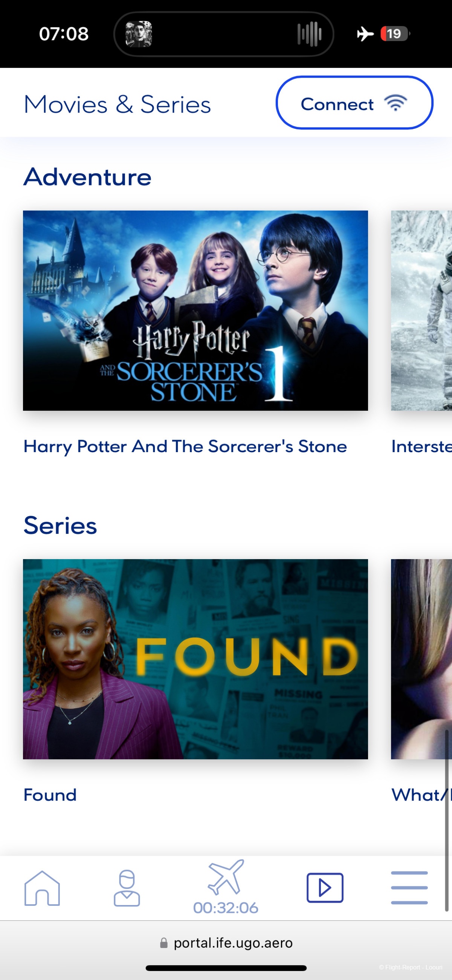
Task: Tap the battery indicator showing 19
Action: tap(395, 34)
